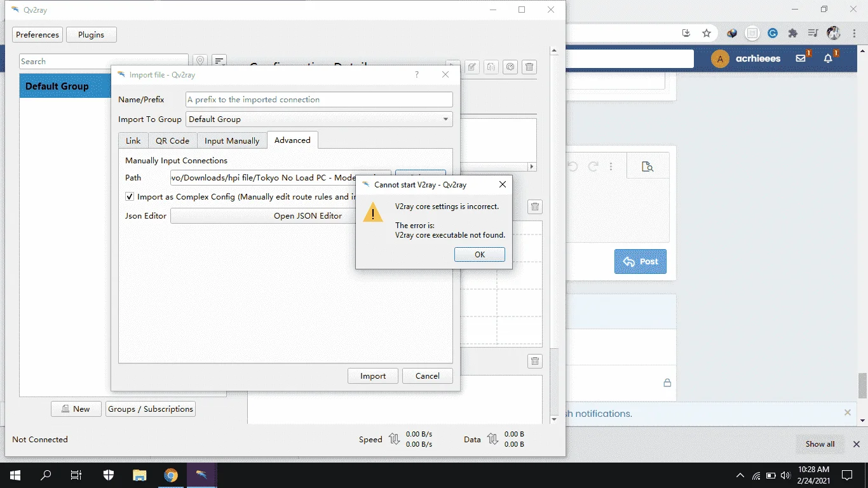Click the Qv2ray taskbar icon
Screen dimensions: 868x488
(202, 475)
